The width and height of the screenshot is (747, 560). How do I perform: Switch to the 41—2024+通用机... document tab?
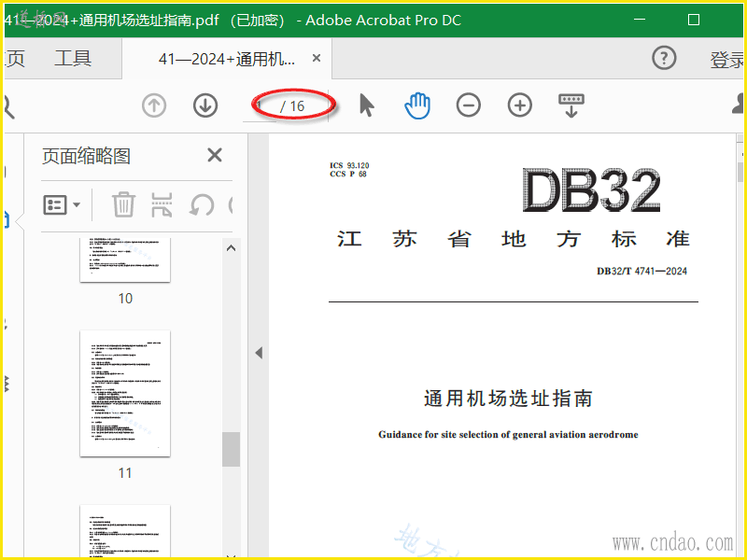click(227, 59)
